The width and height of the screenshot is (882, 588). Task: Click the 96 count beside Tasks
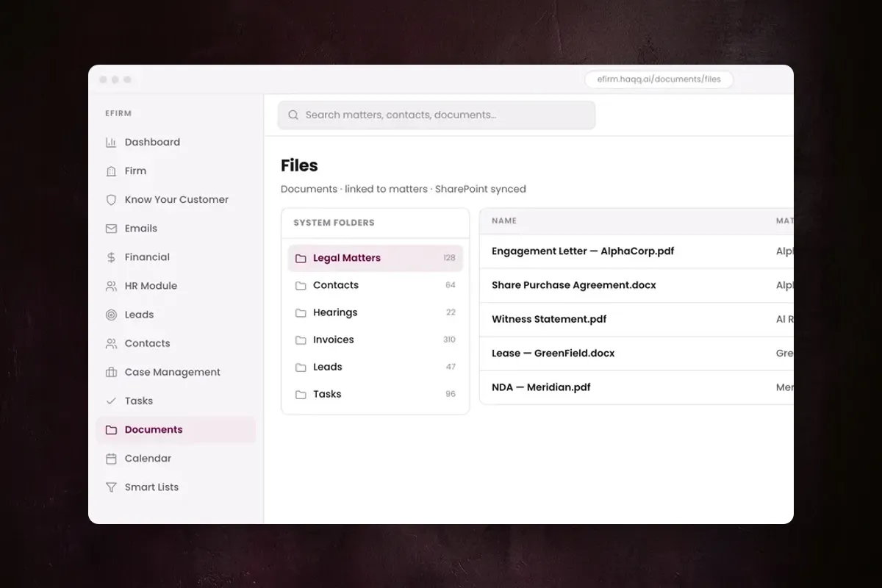click(451, 394)
